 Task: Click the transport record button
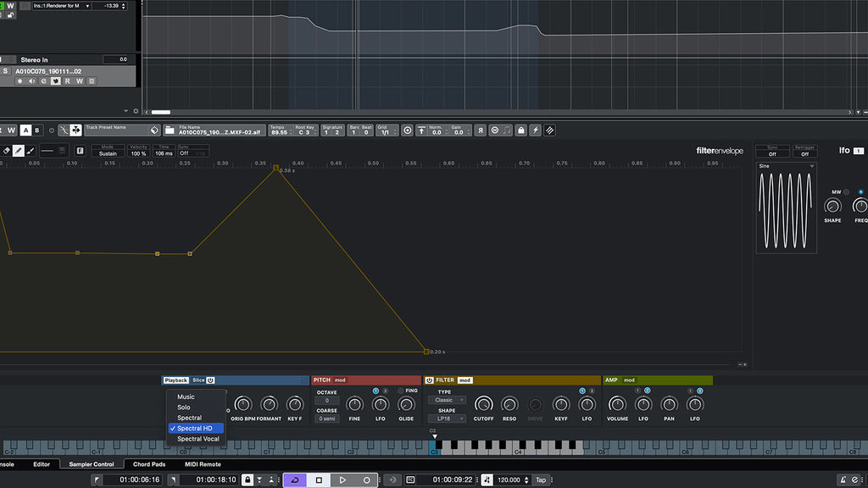click(x=366, y=480)
